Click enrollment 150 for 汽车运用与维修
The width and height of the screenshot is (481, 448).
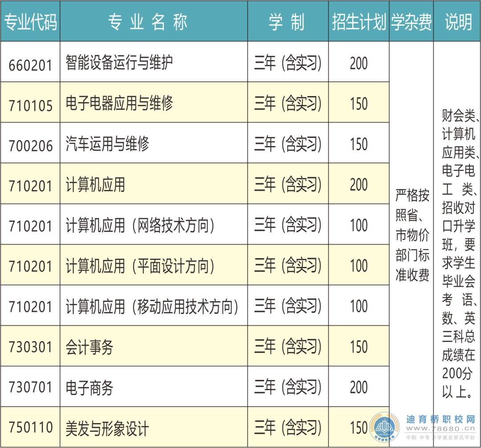359,144
